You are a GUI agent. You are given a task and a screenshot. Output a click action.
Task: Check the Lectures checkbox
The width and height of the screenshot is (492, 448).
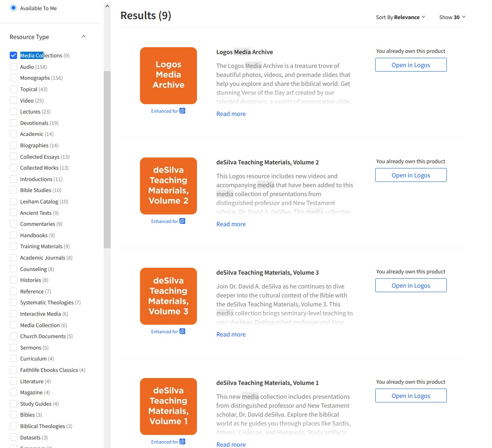pyautogui.click(x=13, y=111)
